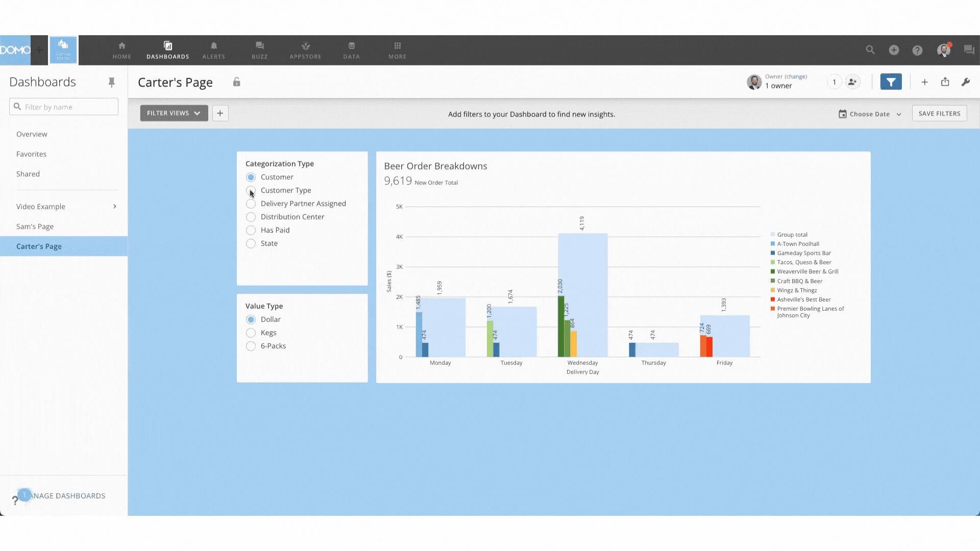Select Delivery Partner Assigned radio button

(x=251, y=204)
